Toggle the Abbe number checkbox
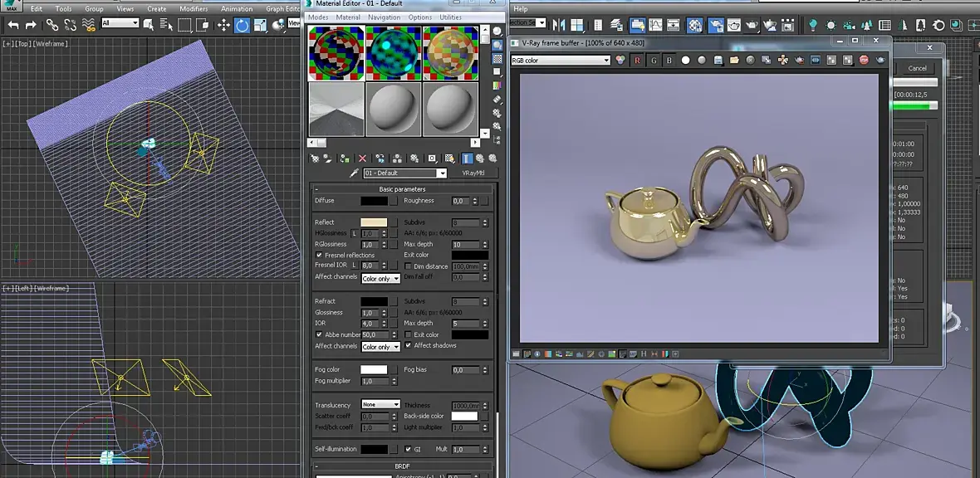 point(319,334)
